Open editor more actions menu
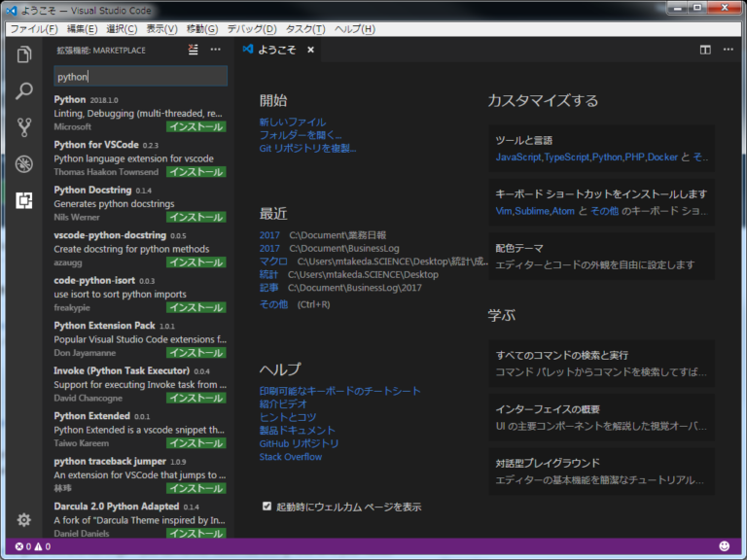747x560 pixels. [729, 50]
